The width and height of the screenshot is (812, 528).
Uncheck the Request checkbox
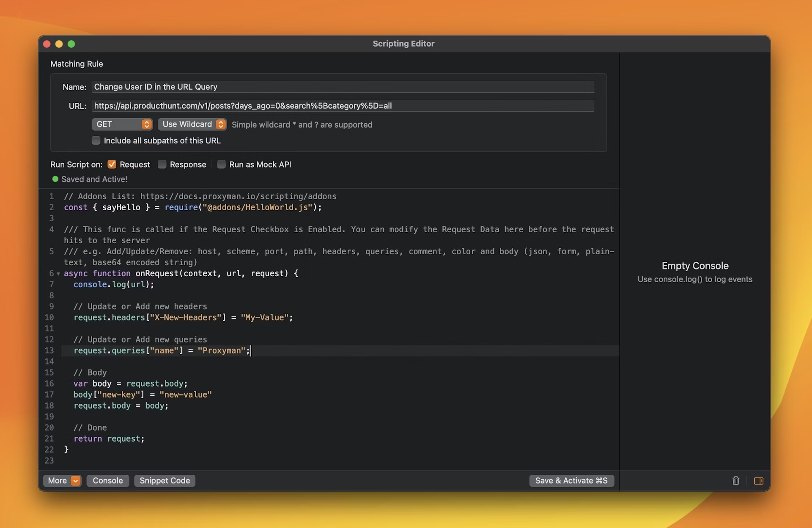[112, 164]
